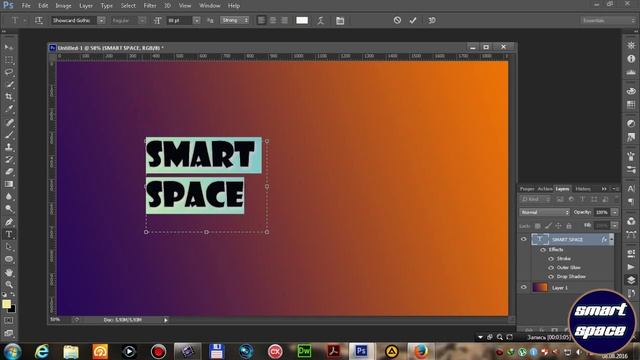Select the Crop tool
This screenshot has height=360, width=640.
pyautogui.click(x=9, y=97)
